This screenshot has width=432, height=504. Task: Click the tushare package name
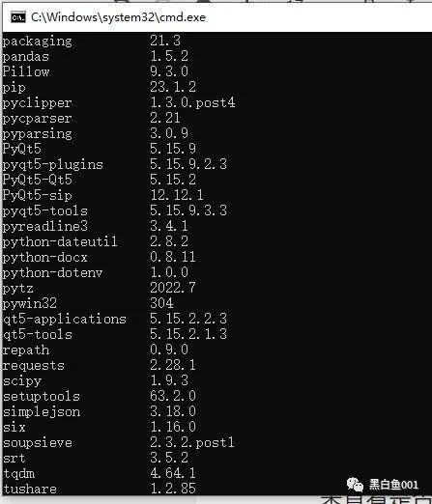(x=30, y=489)
